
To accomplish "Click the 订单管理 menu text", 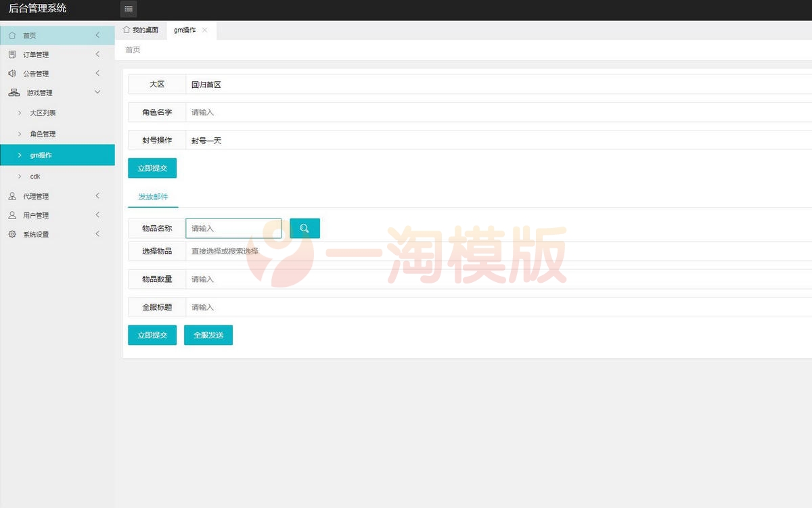I will [36, 55].
